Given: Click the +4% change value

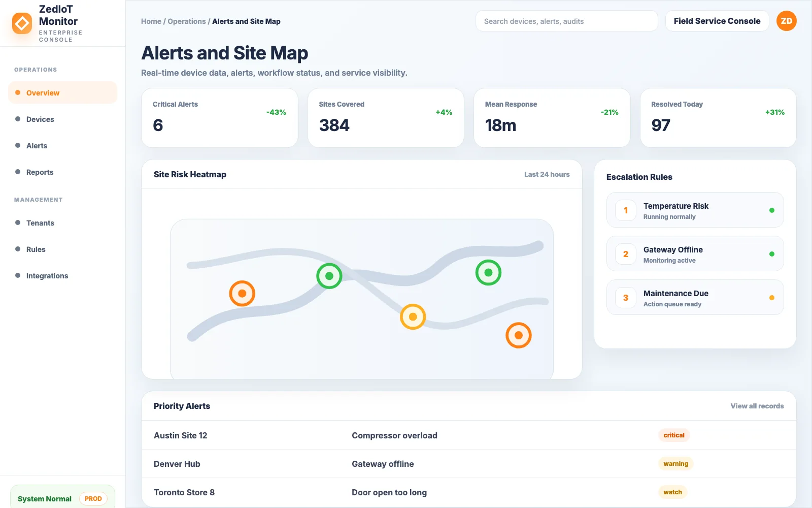Looking at the screenshot, I should 444,112.
